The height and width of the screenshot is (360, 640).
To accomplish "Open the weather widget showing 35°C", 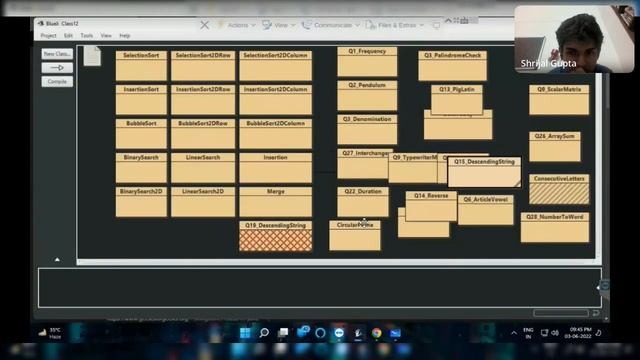I will coord(50,333).
